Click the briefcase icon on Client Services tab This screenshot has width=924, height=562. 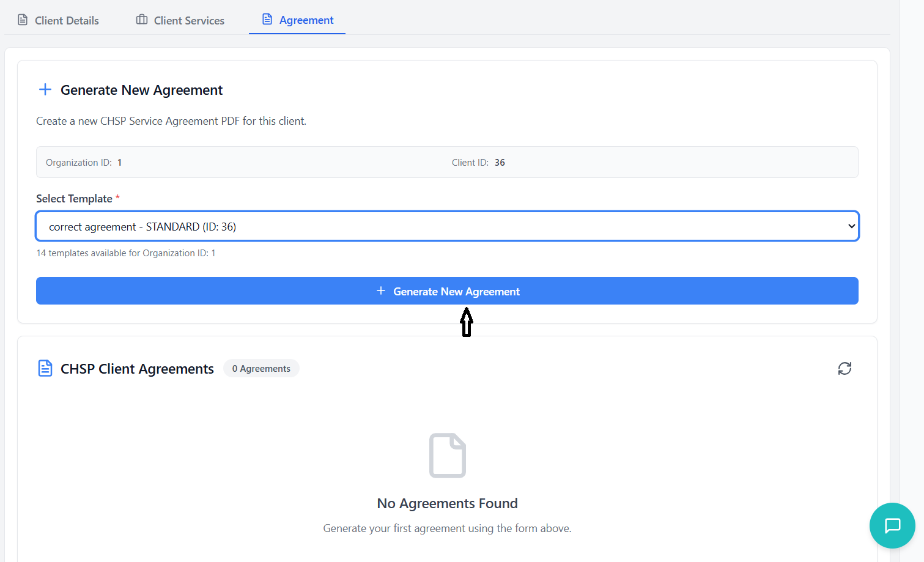(x=142, y=20)
